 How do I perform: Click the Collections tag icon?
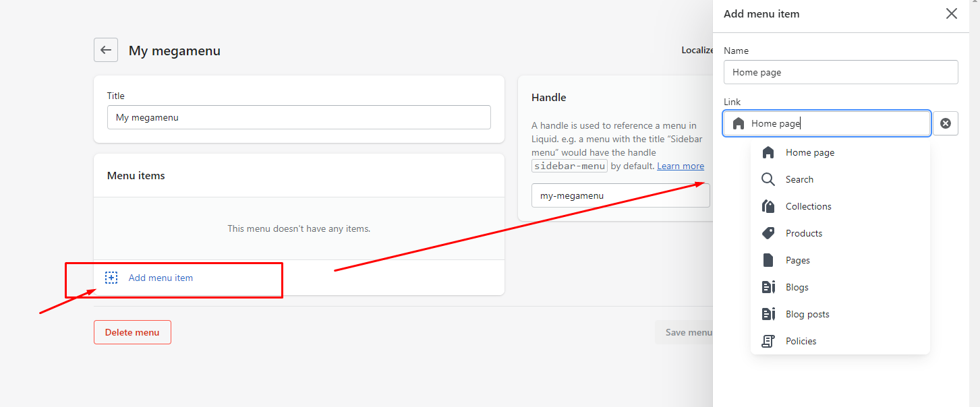[768, 207]
